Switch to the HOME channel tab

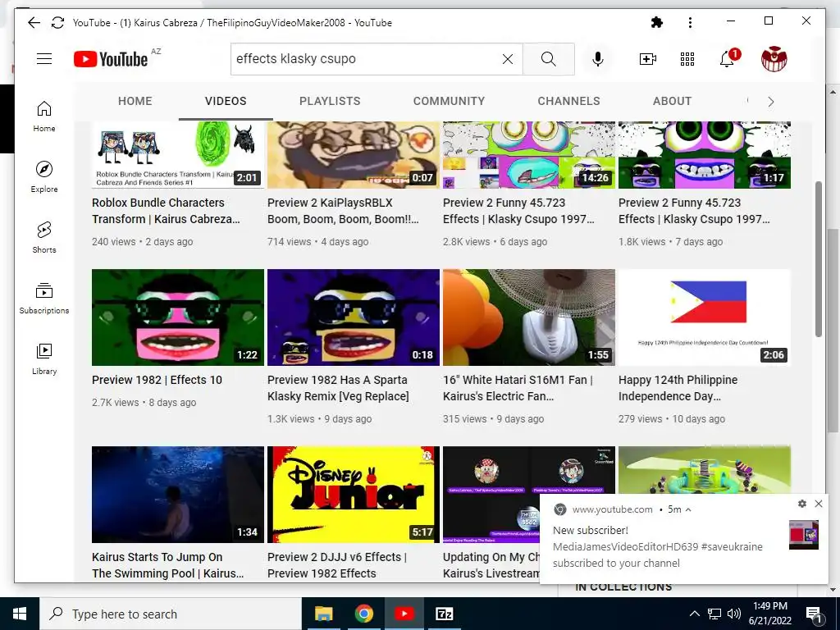click(135, 101)
